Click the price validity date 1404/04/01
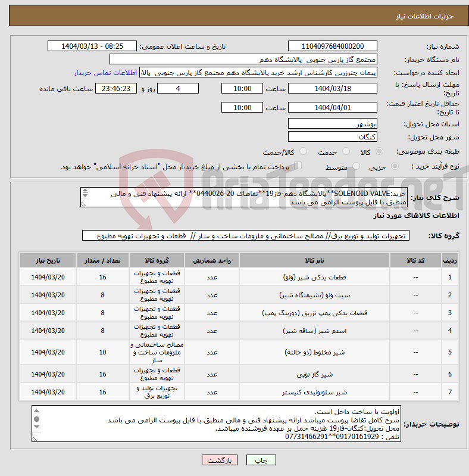 pyautogui.click(x=333, y=107)
